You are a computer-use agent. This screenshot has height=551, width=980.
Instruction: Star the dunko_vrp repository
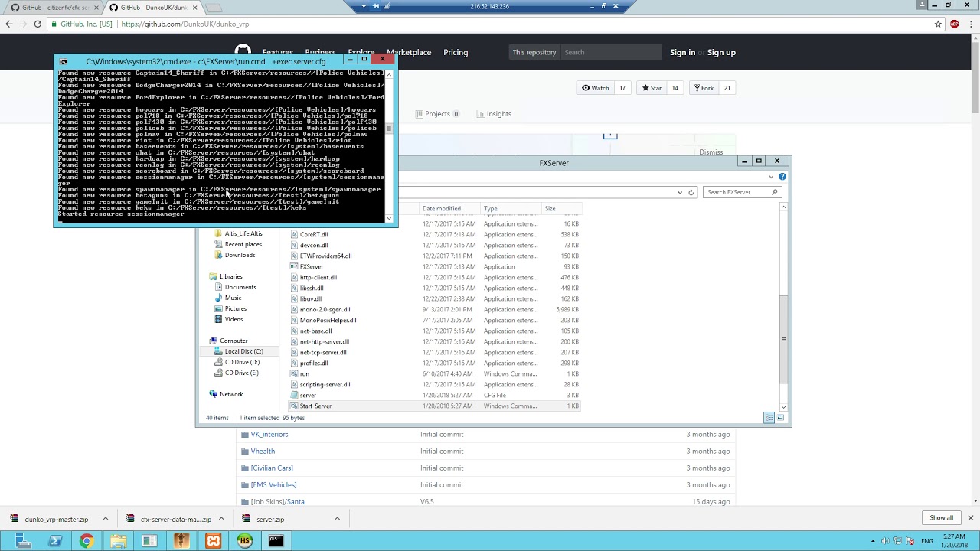(x=652, y=88)
